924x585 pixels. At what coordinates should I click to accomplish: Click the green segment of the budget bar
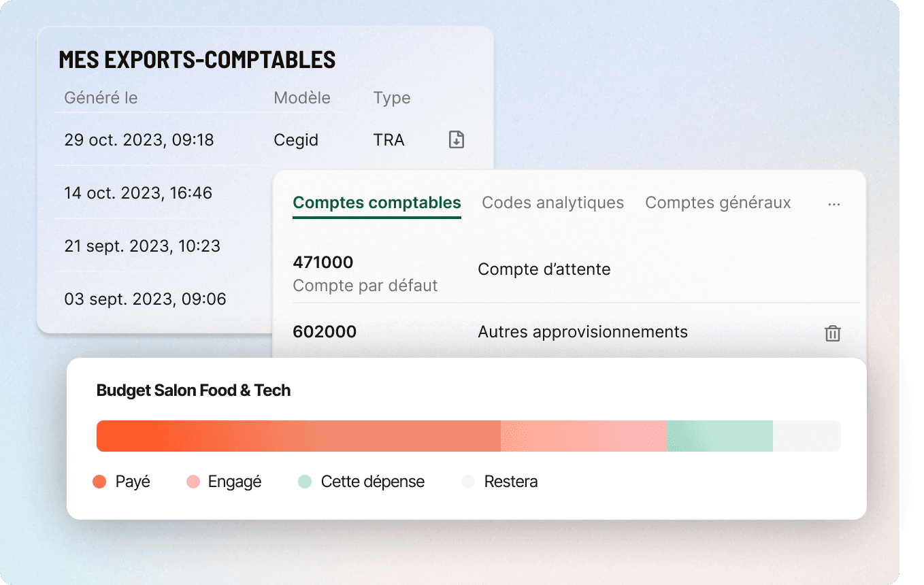719,435
